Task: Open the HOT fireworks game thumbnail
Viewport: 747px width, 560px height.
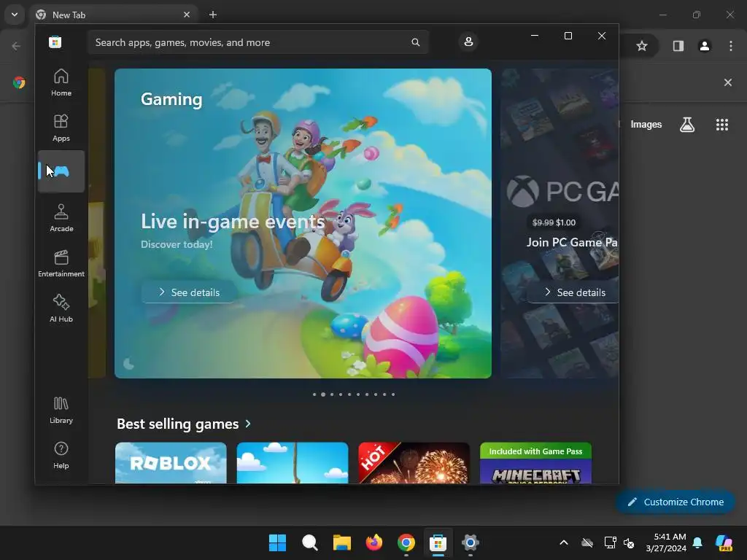Action: pyautogui.click(x=414, y=463)
